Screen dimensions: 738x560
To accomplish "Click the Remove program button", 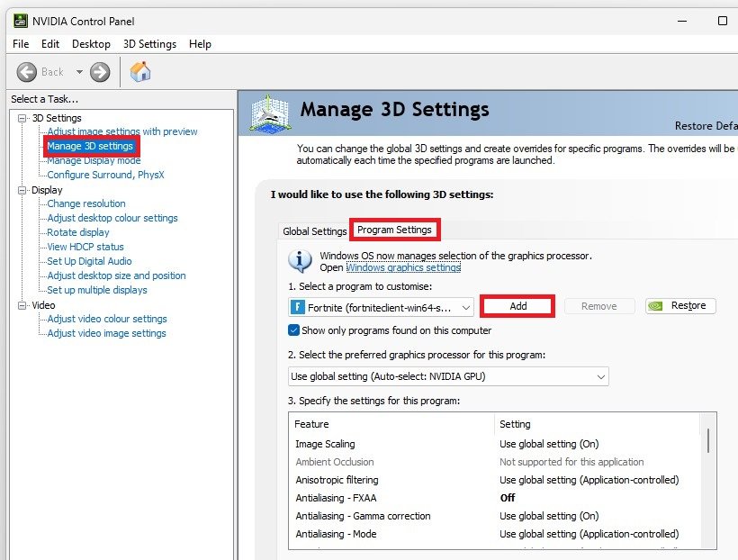I will coord(598,306).
